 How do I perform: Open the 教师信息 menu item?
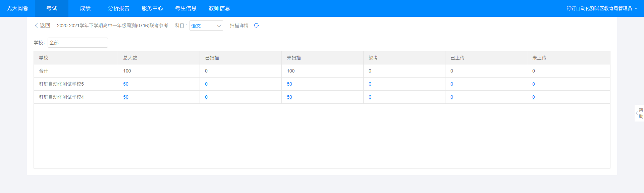click(219, 8)
